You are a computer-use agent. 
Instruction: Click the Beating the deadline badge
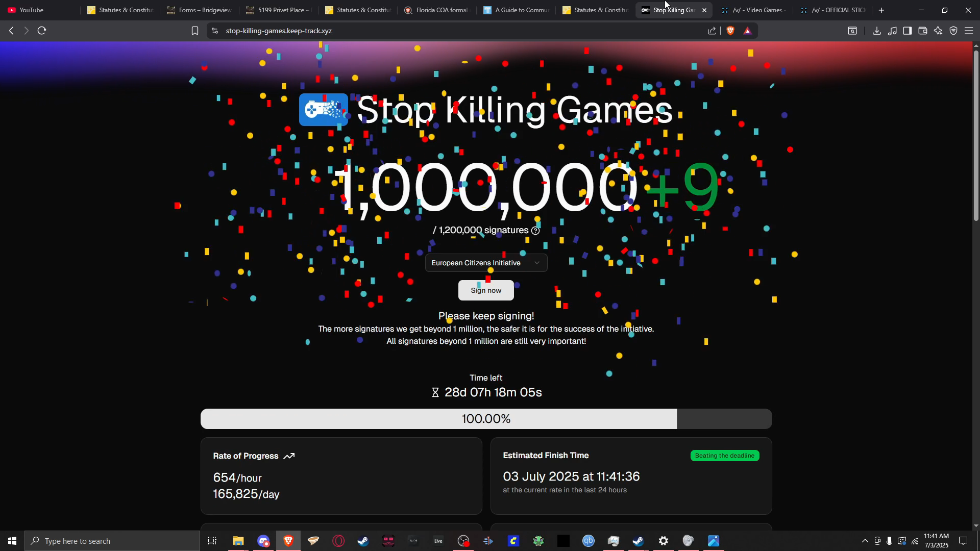point(725,456)
